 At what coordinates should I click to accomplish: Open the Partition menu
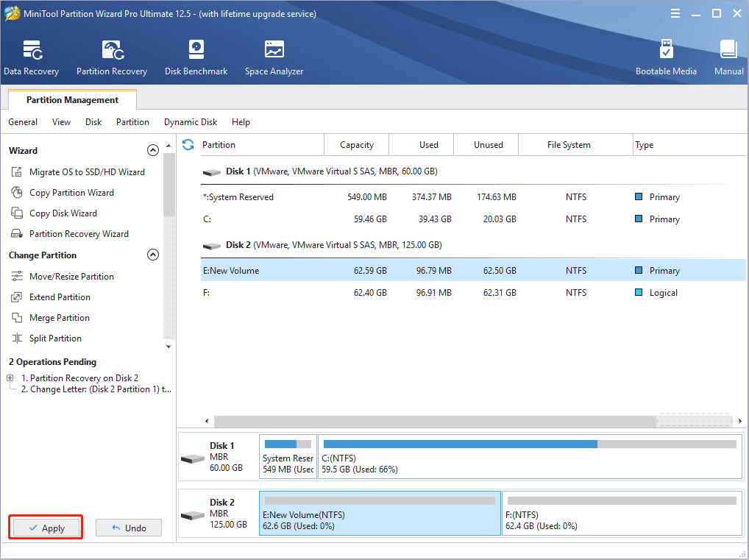(x=132, y=122)
